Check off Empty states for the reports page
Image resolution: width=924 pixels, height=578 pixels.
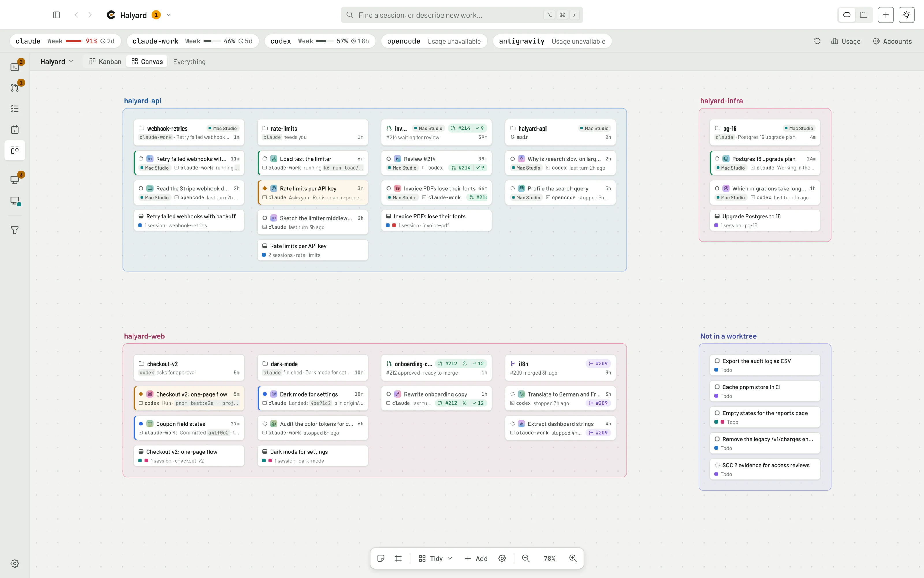[717, 413]
